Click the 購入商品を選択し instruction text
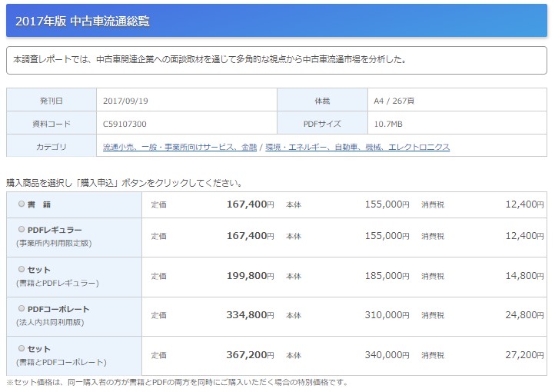Viewport: 555px width, 392px height. point(125,183)
